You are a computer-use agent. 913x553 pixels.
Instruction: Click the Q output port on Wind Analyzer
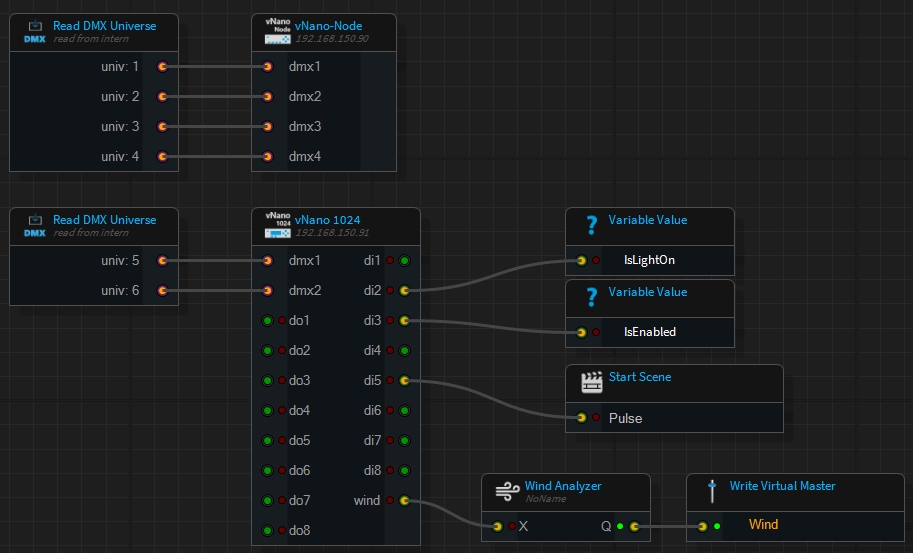pyautogui.click(x=634, y=525)
